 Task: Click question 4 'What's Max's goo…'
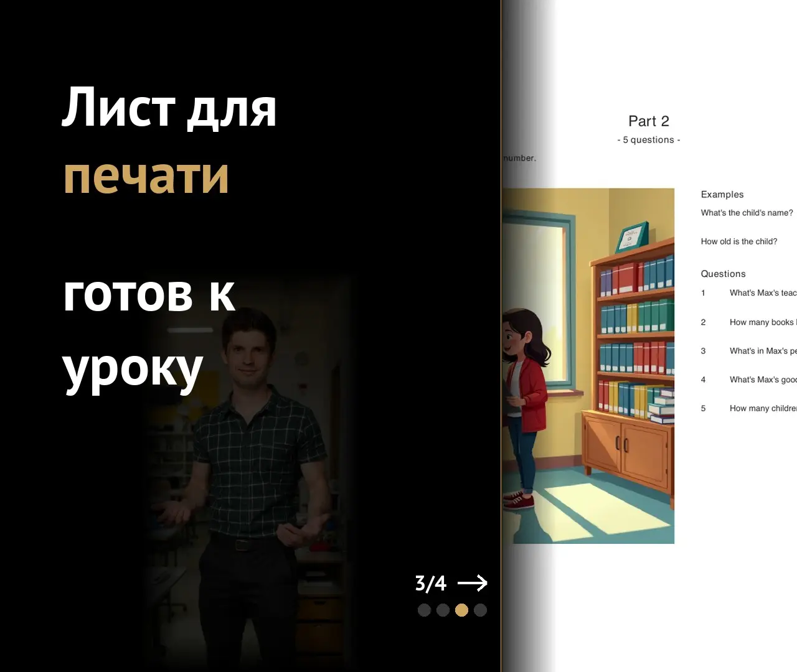pos(763,380)
